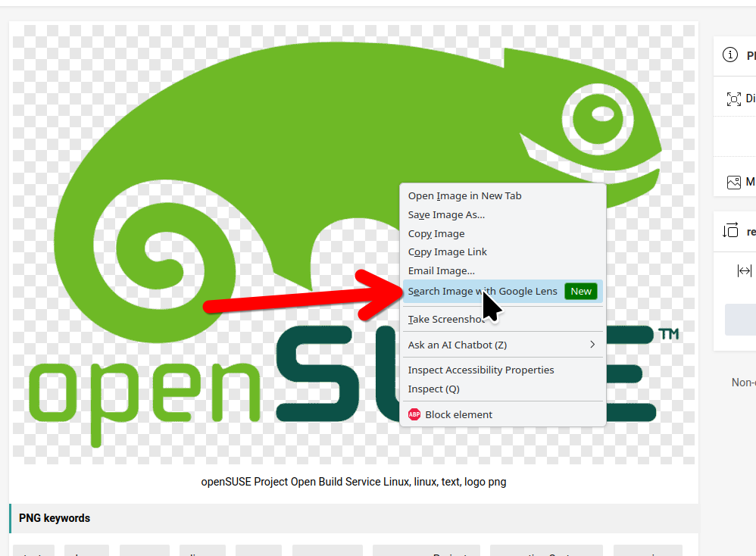Click the info circle icon in sidebar
Screen dimensions: 756x556
[730, 55]
